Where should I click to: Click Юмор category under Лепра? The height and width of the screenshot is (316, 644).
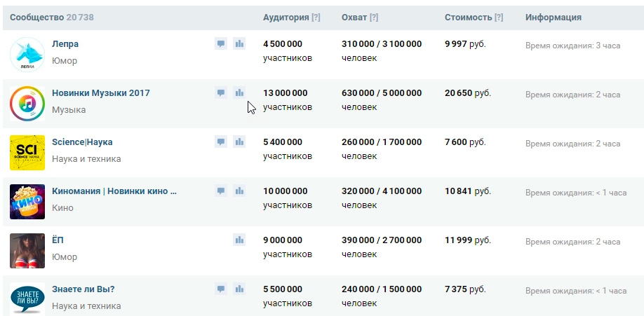pyautogui.click(x=65, y=61)
